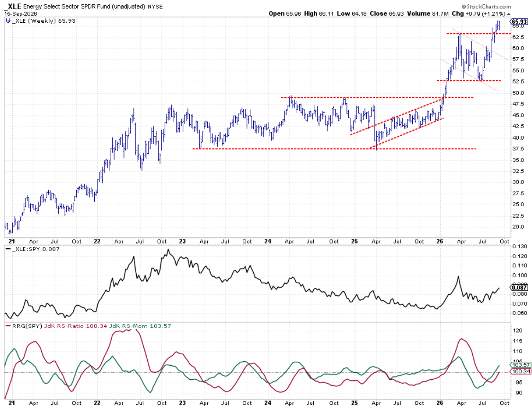
Task: Click the black line legend marker before _XLE:SPY
Action: tap(8, 249)
